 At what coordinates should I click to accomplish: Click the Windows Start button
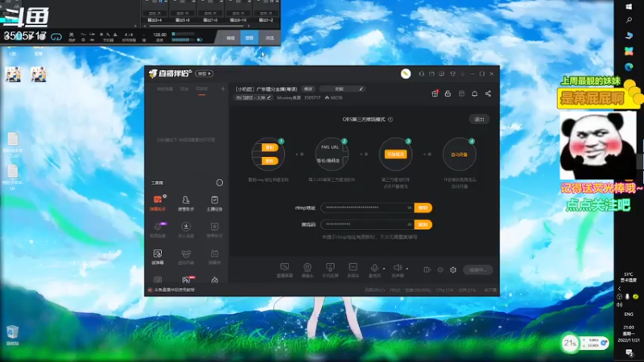tap(629, 6)
